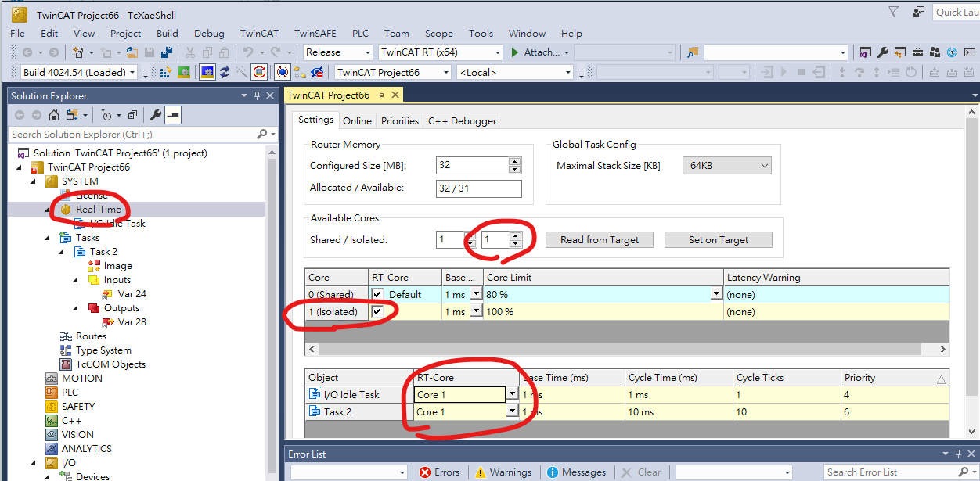Open RT-Core dropdown for I/O Idle Task
This screenshot has width=980, height=481.
(513, 394)
